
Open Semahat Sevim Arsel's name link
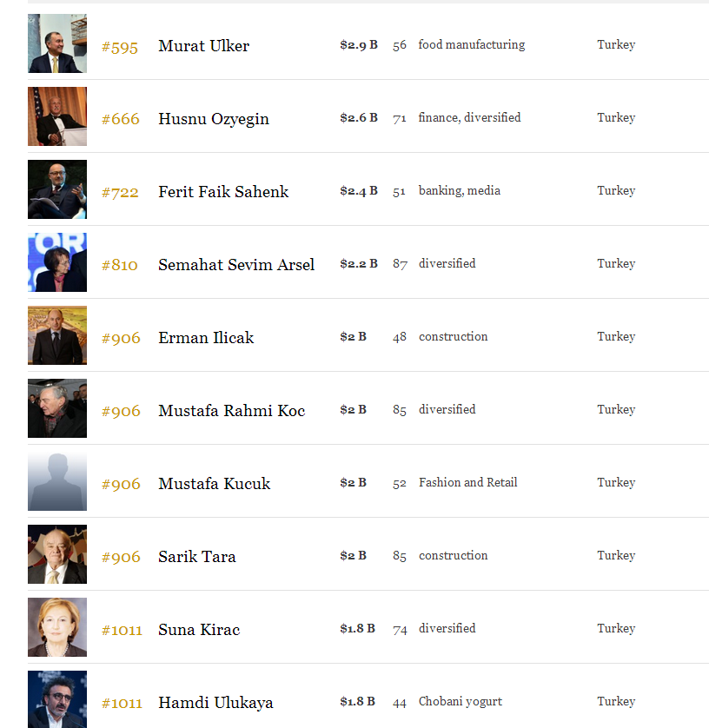[236, 265]
